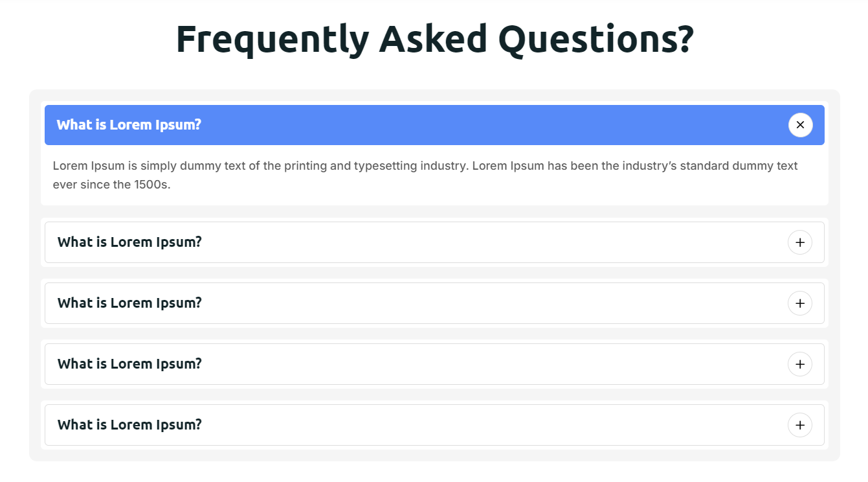Click the white question title in the blue bar
The image size is (868, 482).
pyautogui.click(x=129, y=125)
